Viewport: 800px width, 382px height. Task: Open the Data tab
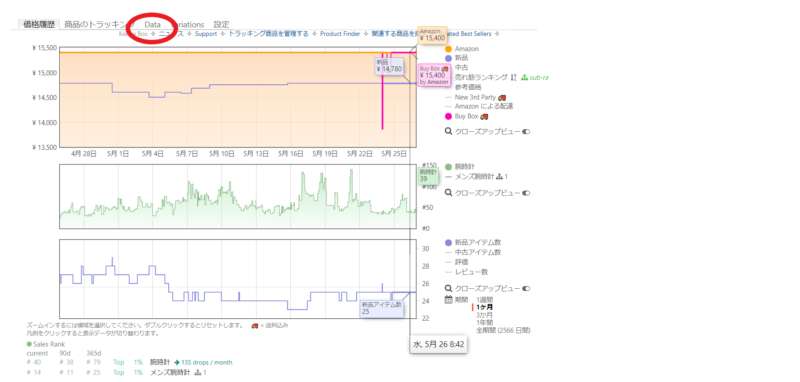[x=152, y=24]
